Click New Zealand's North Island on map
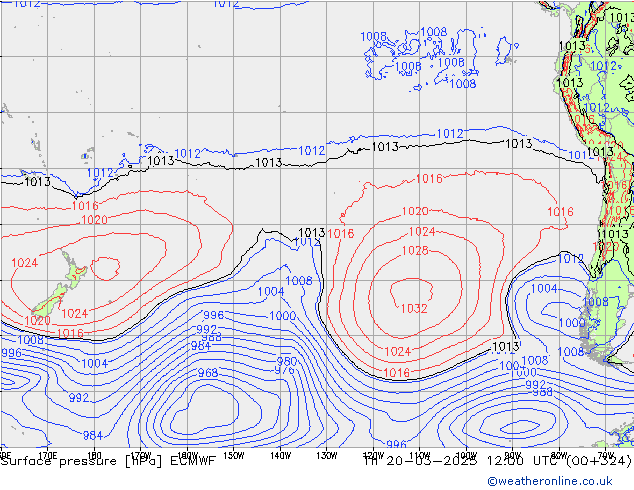Screen dimensions: 634x490 (x=76, y=272)
